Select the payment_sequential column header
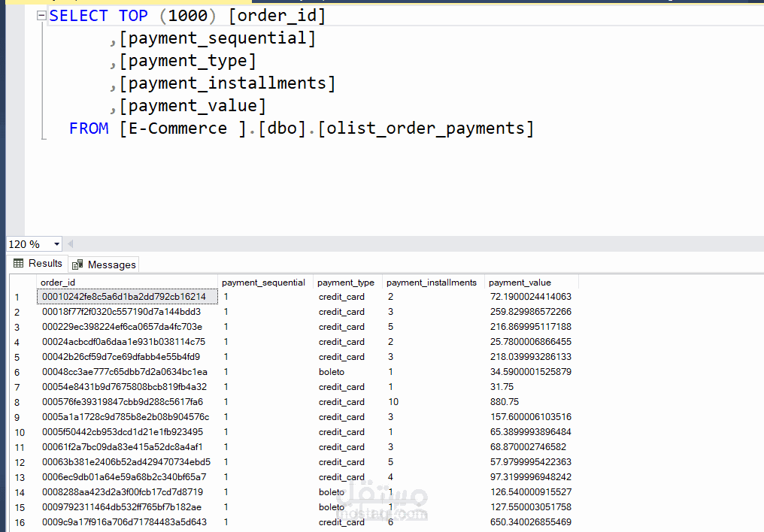Screen dimensions: 764x532 [264, 283]
